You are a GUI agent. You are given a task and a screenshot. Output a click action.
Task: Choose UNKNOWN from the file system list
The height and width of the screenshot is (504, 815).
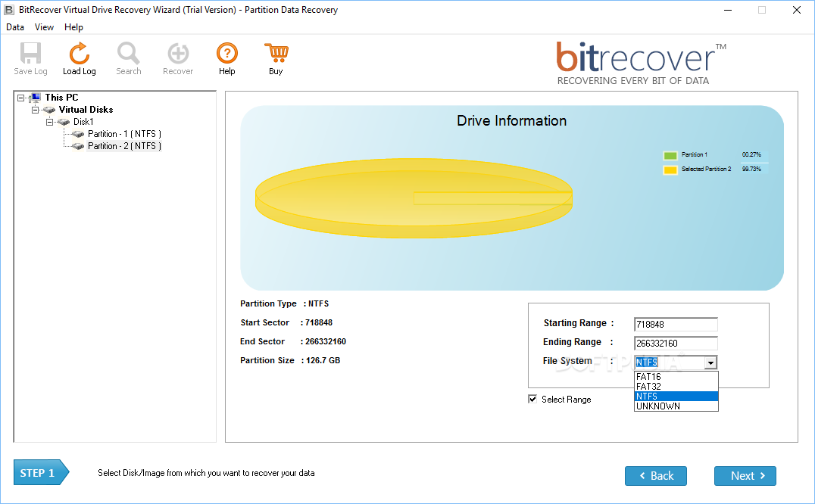676,406
